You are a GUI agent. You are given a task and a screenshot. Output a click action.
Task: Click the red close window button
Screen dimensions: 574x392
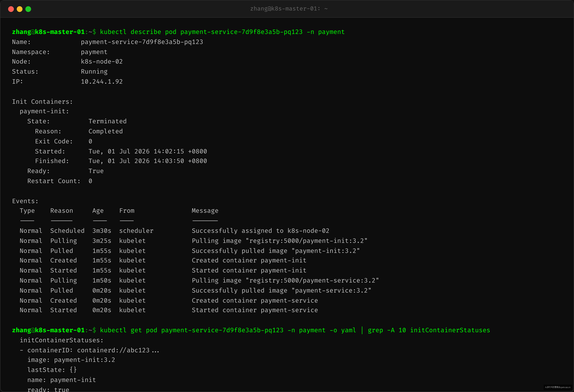coord(11,9)
